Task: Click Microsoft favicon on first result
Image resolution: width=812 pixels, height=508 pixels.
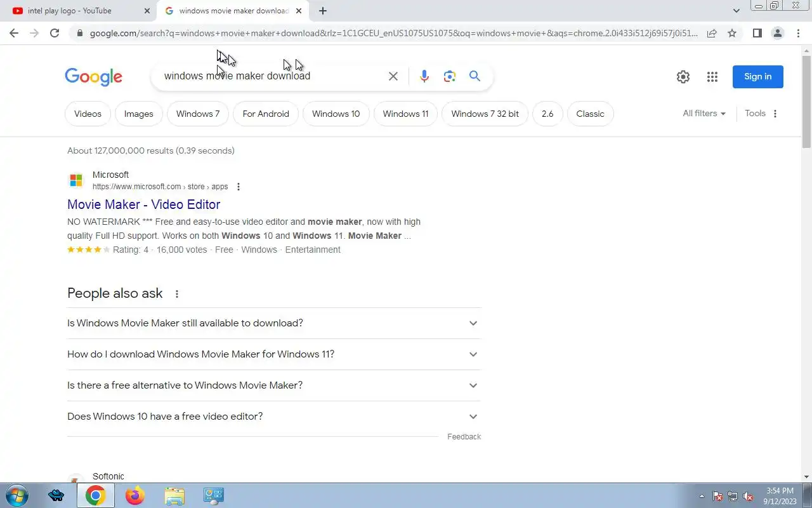Action: click(76, 180)
